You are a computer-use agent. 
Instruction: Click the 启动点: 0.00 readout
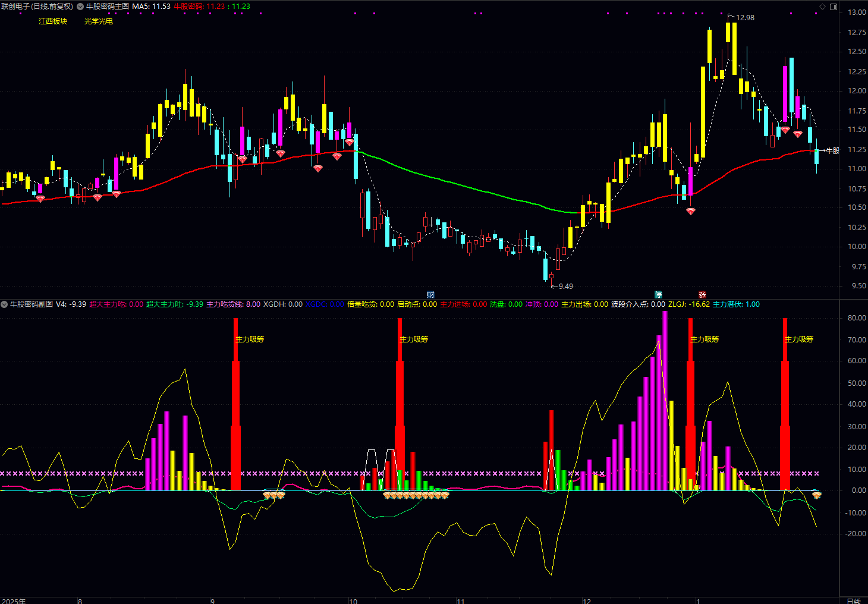[x=417, y=304]
